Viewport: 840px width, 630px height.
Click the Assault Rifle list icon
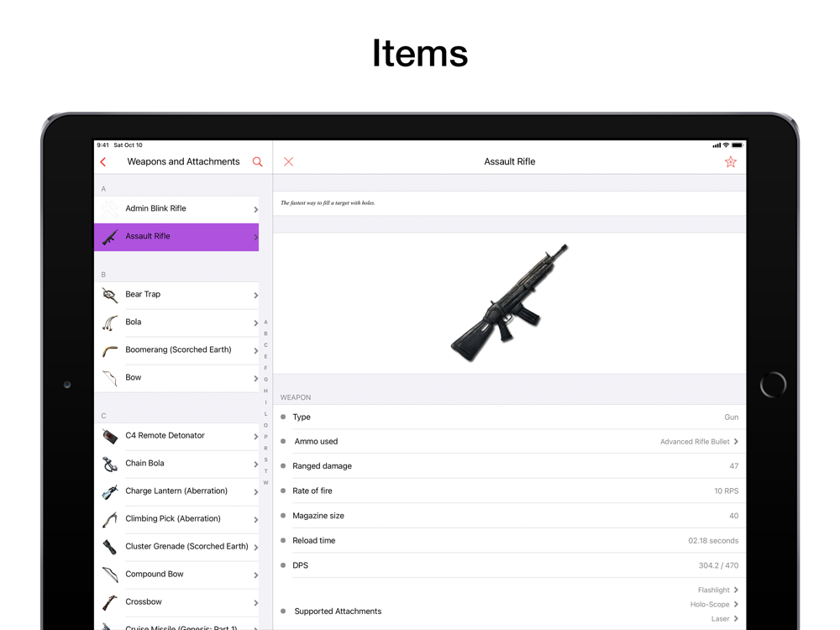(110, 237)
